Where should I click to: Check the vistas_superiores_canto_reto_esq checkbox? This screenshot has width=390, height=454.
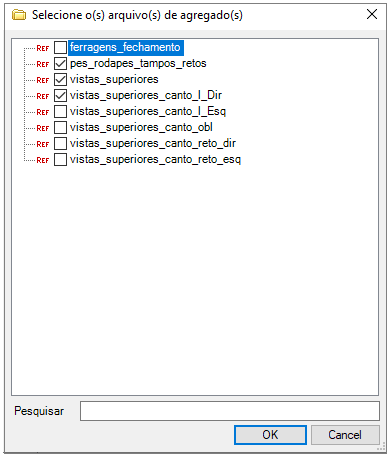tap(60, 160)
